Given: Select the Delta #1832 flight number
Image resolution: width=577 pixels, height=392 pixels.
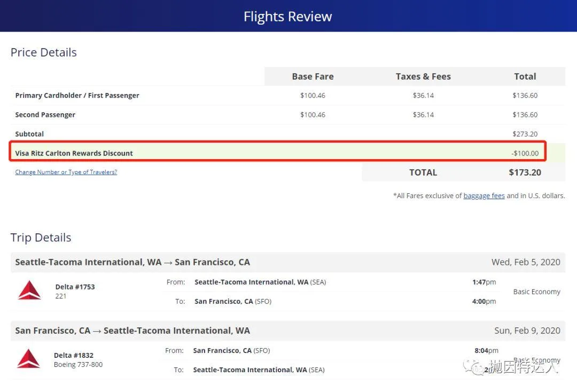Looking at the screenshot, I should (x=74, y=355).
